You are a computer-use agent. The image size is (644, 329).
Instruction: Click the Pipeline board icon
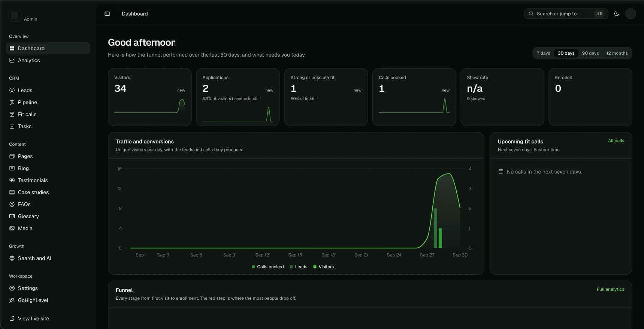pyautogui.click(x=12, y=102)
